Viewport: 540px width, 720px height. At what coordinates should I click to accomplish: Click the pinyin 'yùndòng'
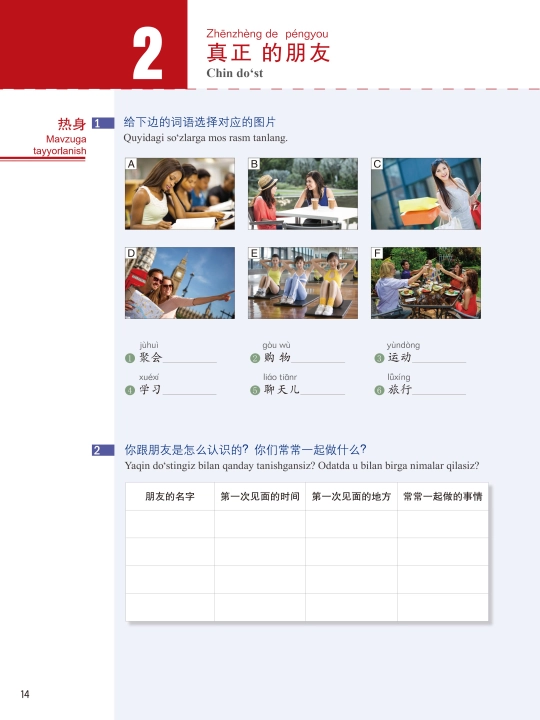[x=403, y=345]
